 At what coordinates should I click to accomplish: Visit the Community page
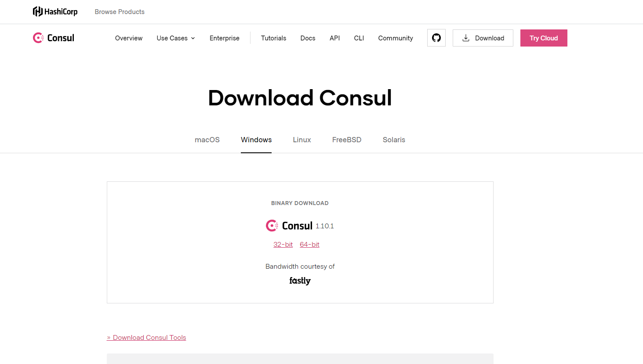[x=396, y=38]
